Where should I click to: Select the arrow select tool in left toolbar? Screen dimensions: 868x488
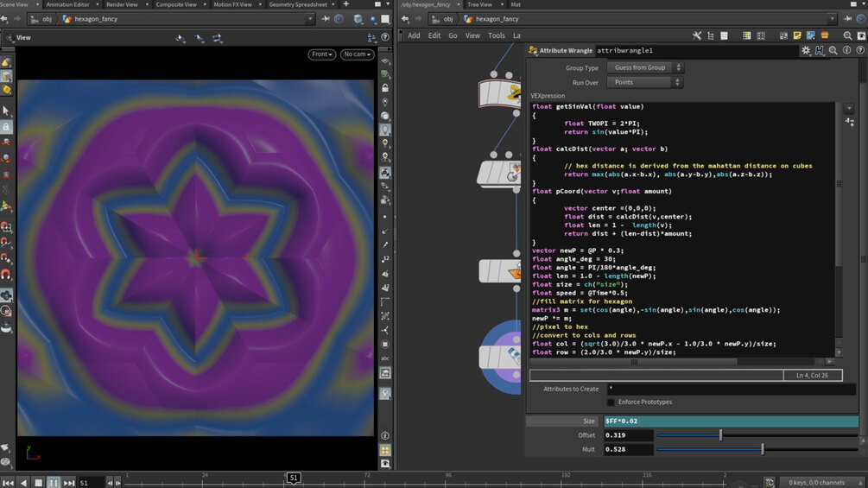pyautogui.click(x=6, y=111)
